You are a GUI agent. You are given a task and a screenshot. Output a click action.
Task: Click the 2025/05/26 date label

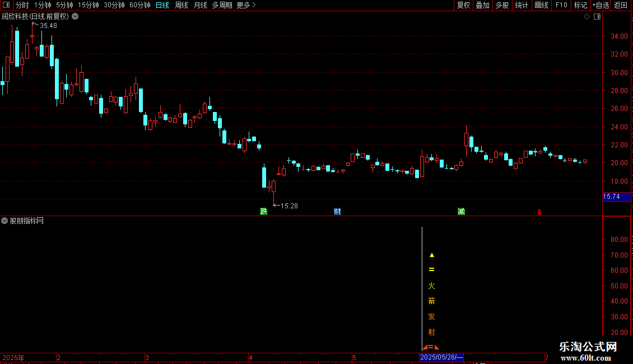pos(441,357)
